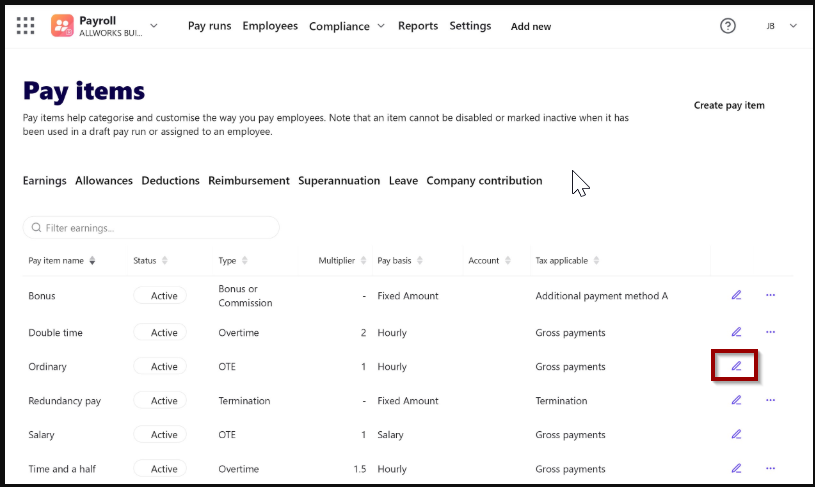
Task: Click the ALLWORKS BUI... organisation name
Action: [110, 33]
